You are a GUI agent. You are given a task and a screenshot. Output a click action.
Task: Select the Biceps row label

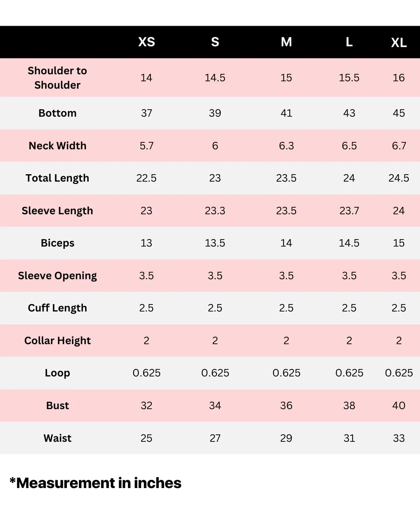(x=58, y=243)
